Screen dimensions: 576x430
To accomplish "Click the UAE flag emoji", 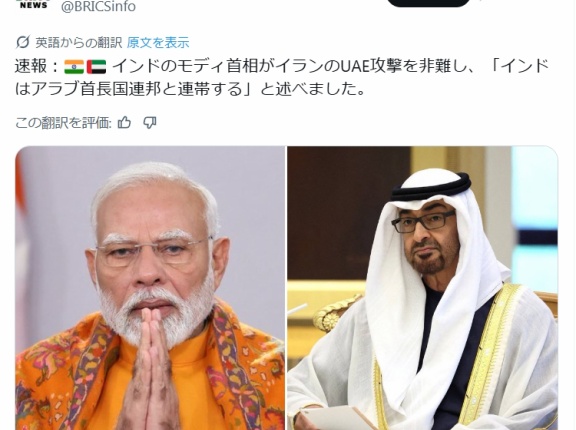I will pyautogui.click(x=97, y=67).
